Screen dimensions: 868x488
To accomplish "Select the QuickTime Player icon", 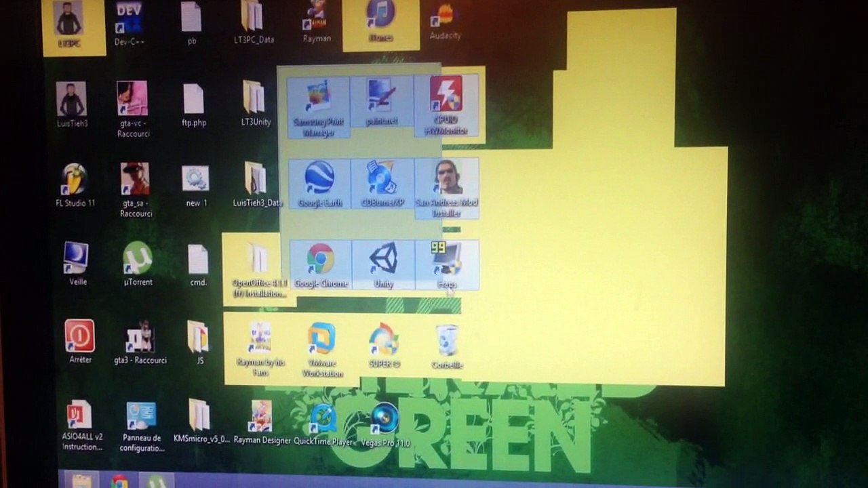I will tap(323, 424).
